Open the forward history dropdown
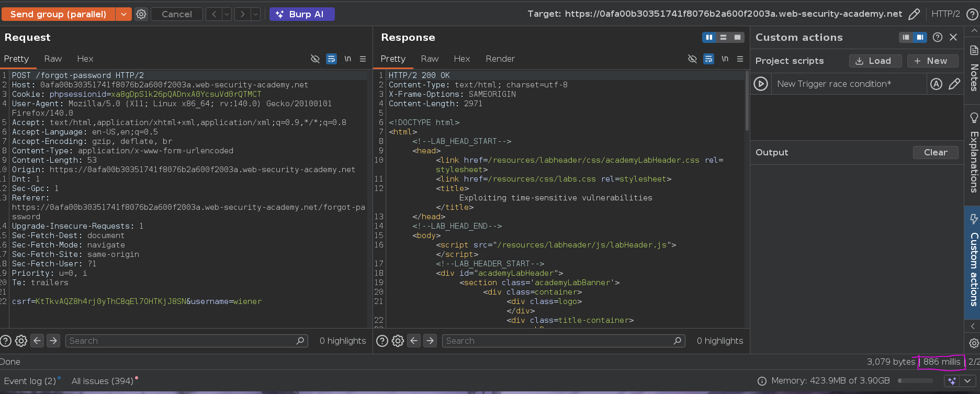Screen dimensions: 980x394 256,14
